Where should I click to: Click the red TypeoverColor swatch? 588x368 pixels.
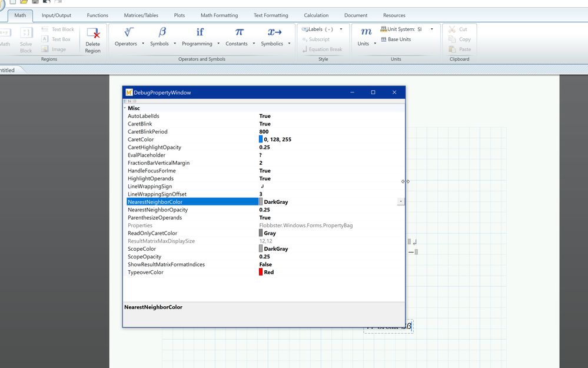pos(261,272)
